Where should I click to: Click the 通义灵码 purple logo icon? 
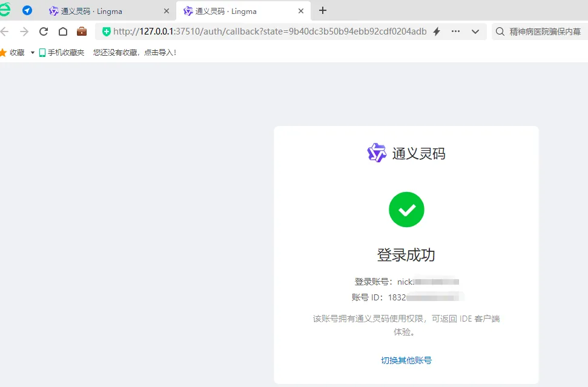pos(377,153)
